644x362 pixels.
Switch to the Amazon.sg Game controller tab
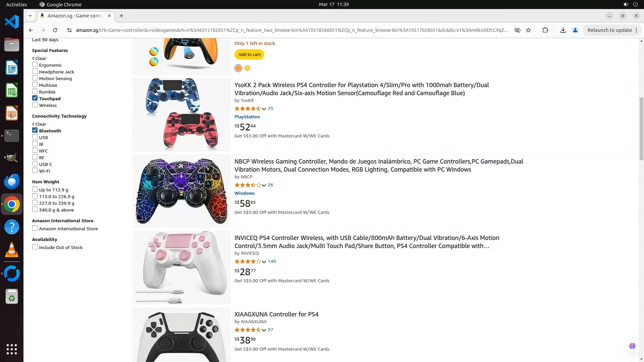pos(75,16)
